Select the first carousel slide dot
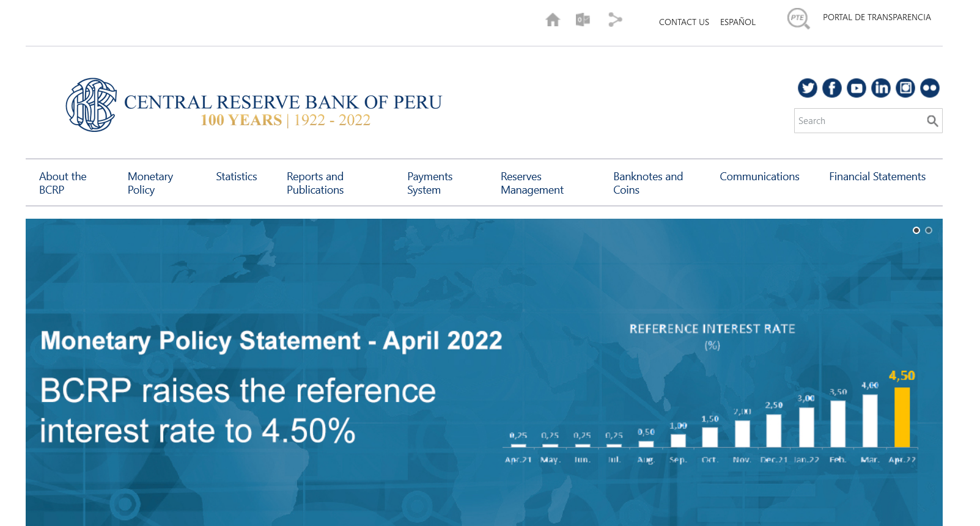The width and height of the screenshot is (980, 526). [x=916, y=230]
